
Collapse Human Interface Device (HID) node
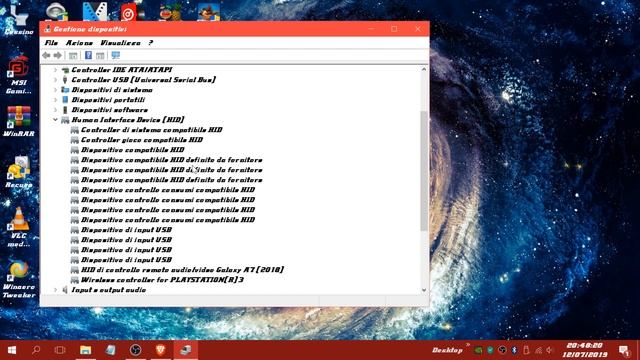click(x=56, y=120)
